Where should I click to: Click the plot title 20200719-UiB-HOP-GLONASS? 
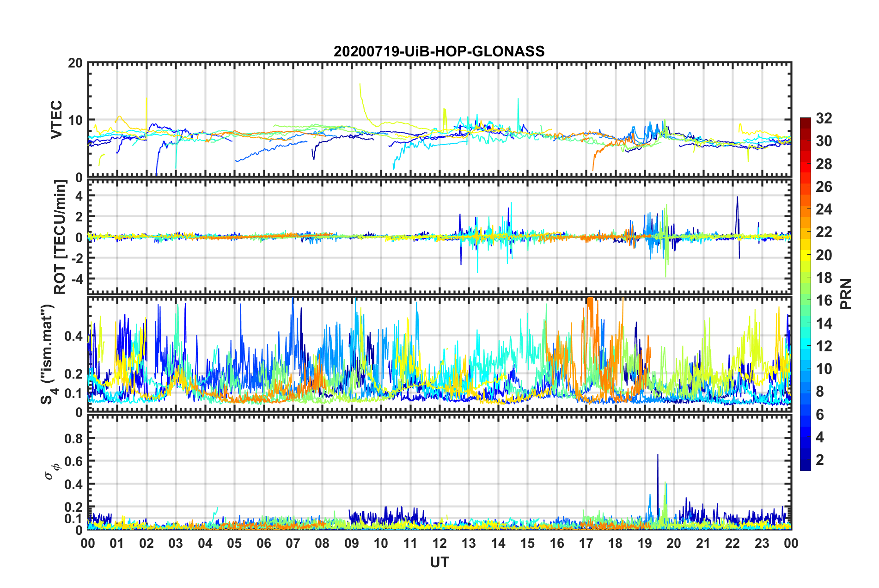tap(439, 51)
